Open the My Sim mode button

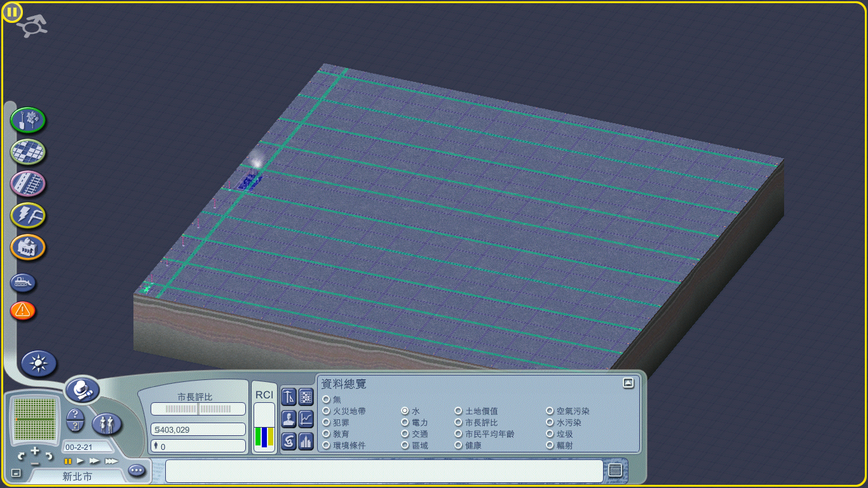click(107, 424)
